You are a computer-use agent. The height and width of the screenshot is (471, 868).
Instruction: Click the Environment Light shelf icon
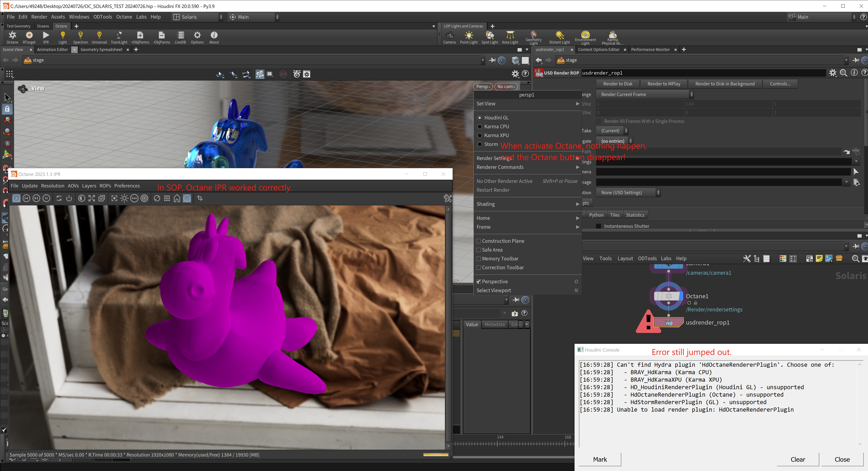pyautogui.click(x=585, y=35)
